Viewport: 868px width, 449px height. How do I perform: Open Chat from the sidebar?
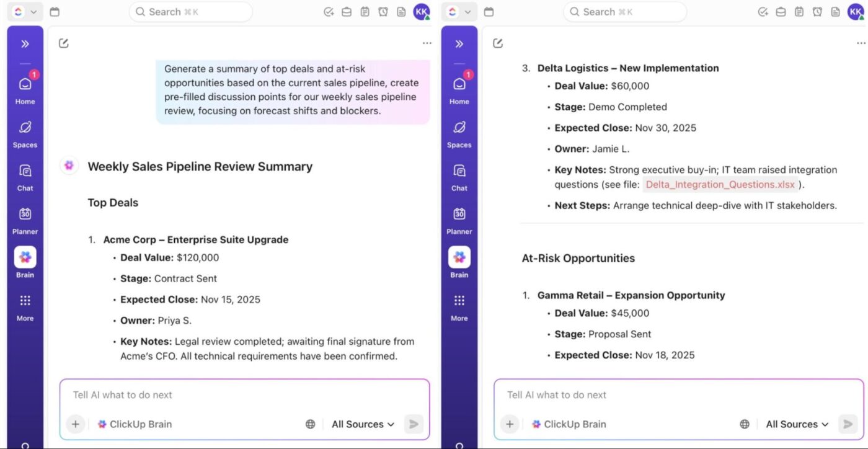click(25, 174)
